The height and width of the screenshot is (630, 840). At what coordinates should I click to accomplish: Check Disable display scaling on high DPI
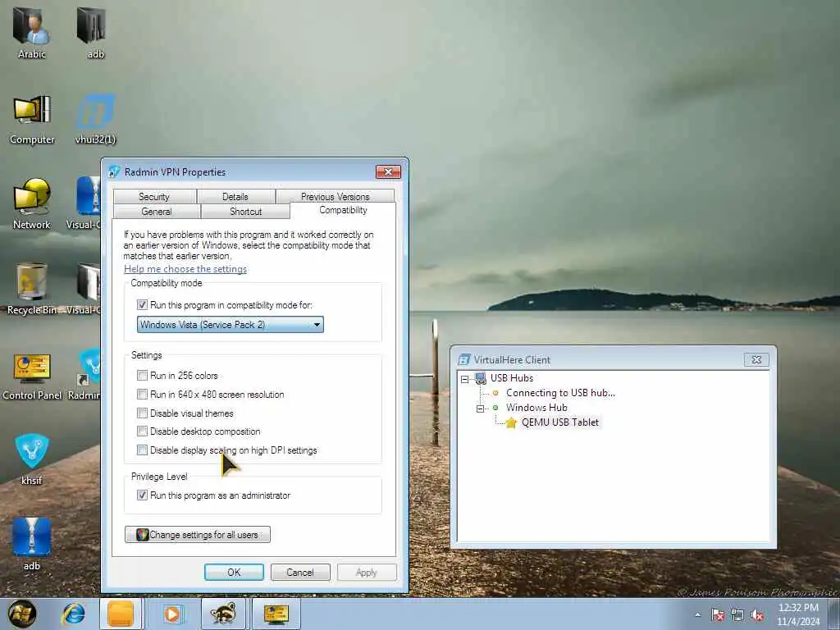click(x=142, y=450)
